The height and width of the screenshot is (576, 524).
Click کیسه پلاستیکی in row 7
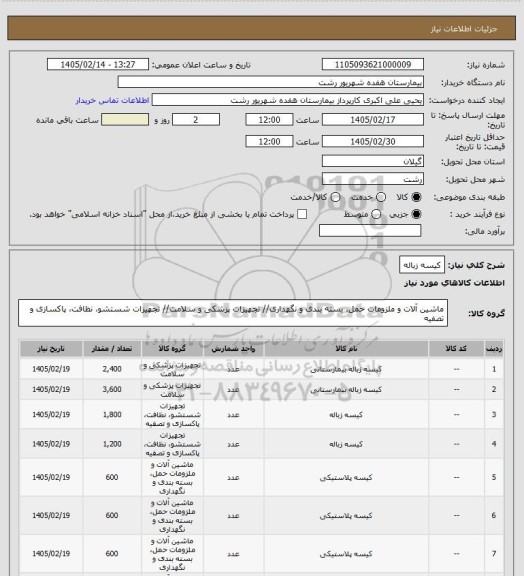pyautogui.click(x=346, y=554)
